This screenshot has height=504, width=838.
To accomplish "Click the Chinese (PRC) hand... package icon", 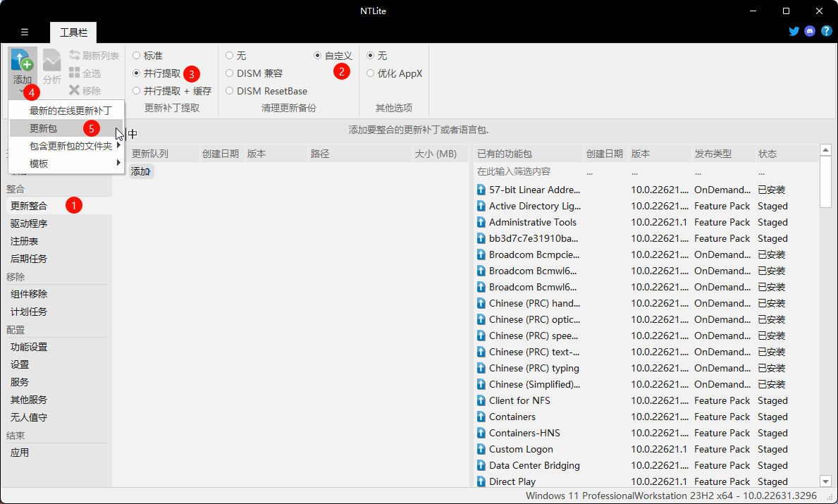I will click(x=481, y=303).
